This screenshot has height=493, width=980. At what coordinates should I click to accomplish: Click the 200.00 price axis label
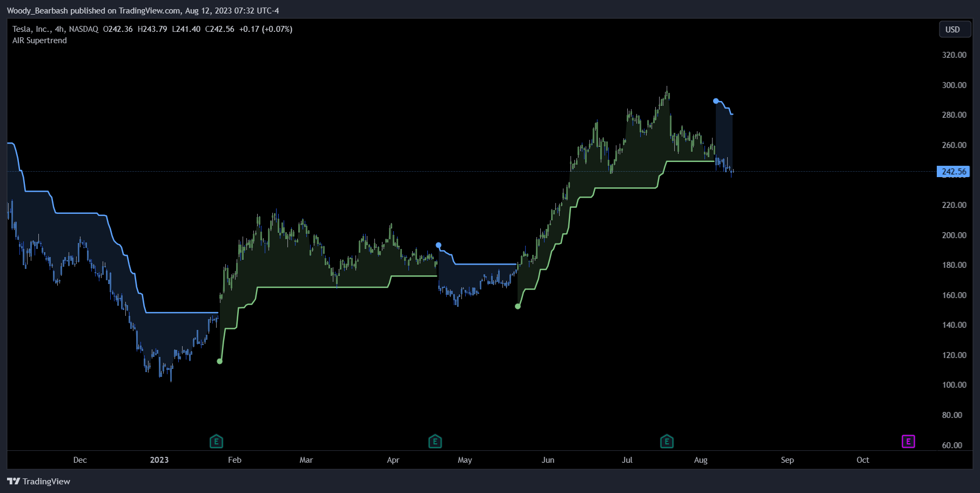point(954,235)
